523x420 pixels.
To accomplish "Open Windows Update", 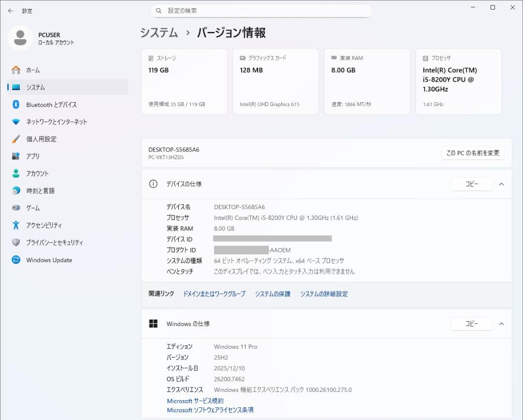I will pos(50,260).
